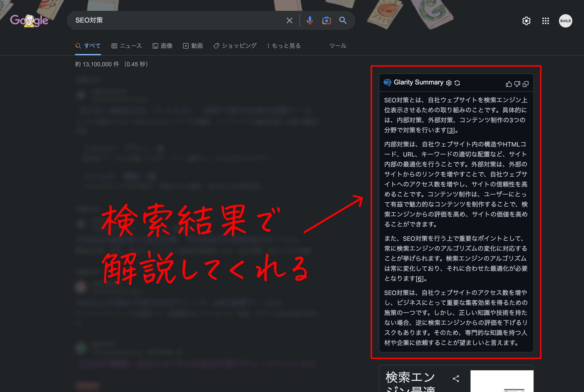Viewport: 584px width, 392px height.
Task: Share the 検索エンジン最適 result card
Action: [x=456, y=378]
